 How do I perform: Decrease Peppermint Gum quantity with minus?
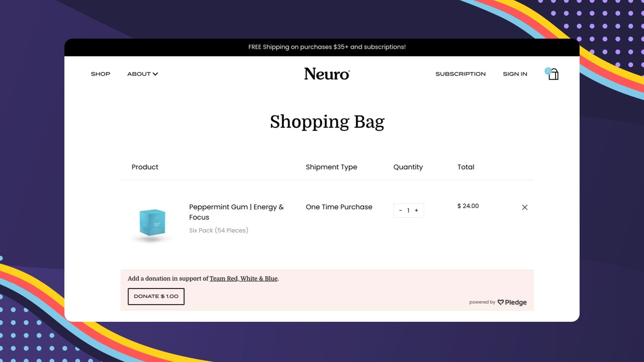(x=400, y=210)
